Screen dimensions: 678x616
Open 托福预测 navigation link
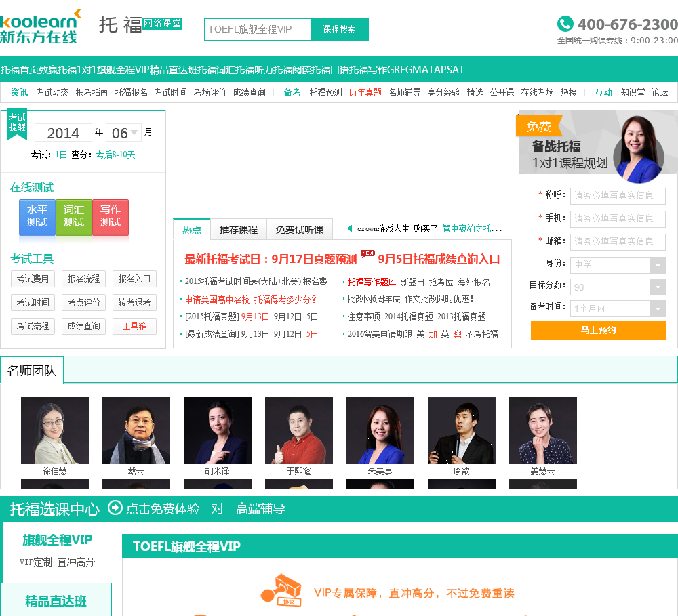(325, 93)
